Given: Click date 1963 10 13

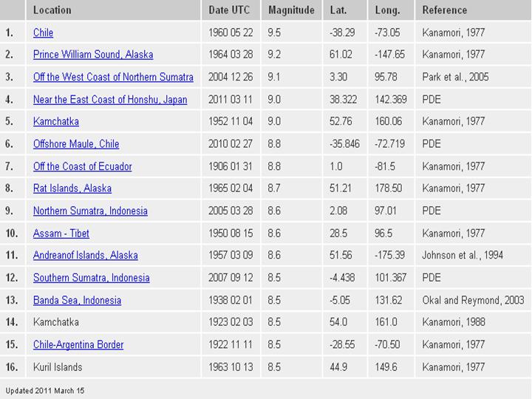Looking at the screenshot, I should [231, 366].
